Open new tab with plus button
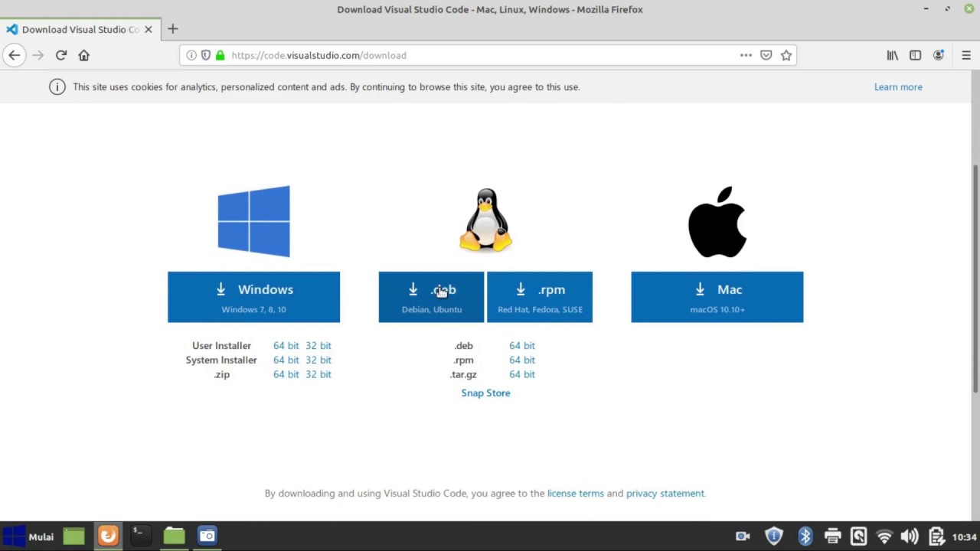The image size is (980, 551). coord(173,29)
